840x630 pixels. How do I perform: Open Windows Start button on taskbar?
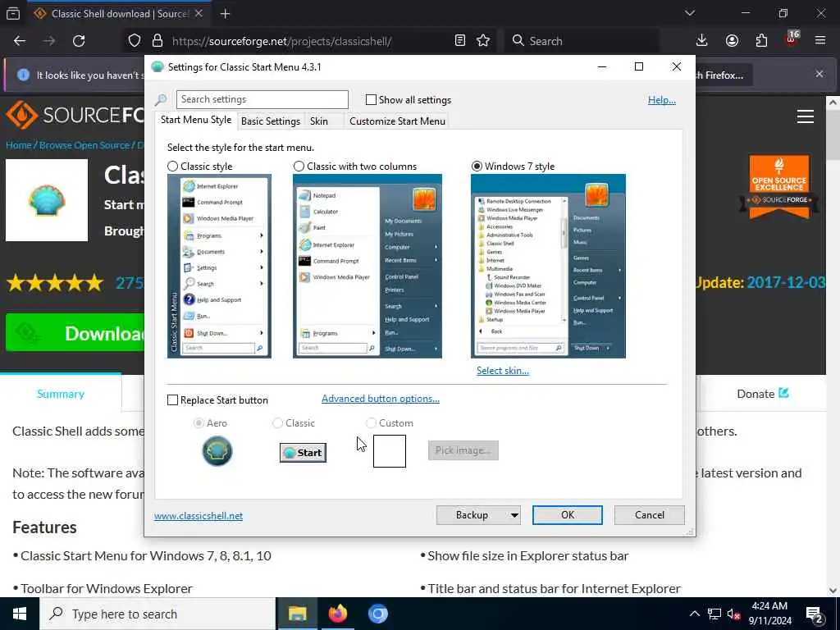[20, 614]
